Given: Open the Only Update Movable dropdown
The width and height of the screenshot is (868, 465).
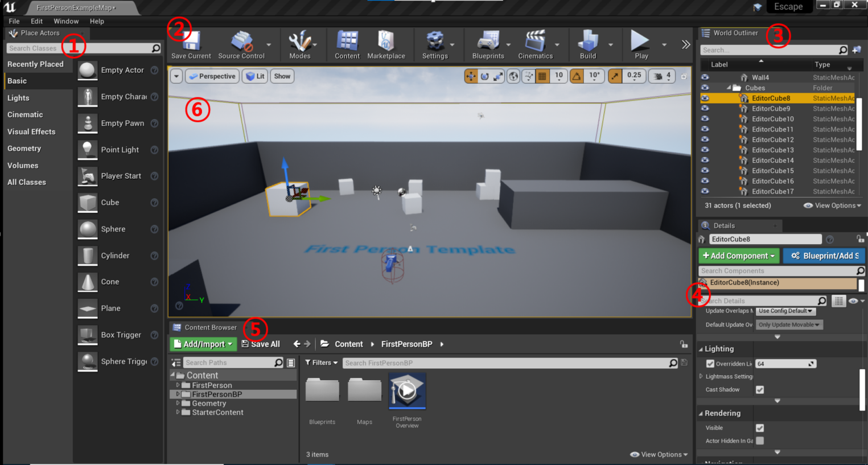Looking at the screenshot, I should [x=789, y=325].
